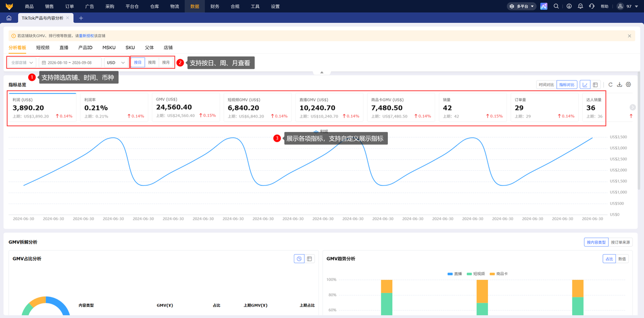Image resolution: width=644 pixels, height=318 pixels.
Task: Collapse the filter panel with up arrow
Action: tap(322, 72)
